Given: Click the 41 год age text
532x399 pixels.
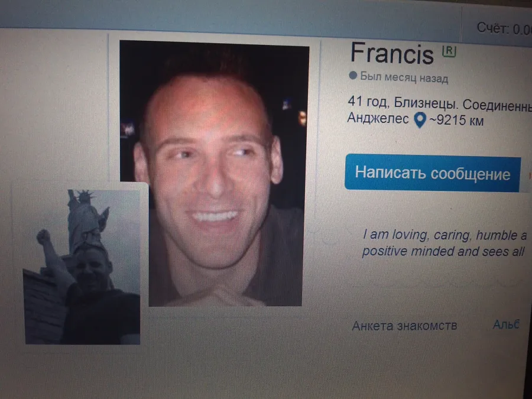Looking at the screenshot, I should [369, 102].
